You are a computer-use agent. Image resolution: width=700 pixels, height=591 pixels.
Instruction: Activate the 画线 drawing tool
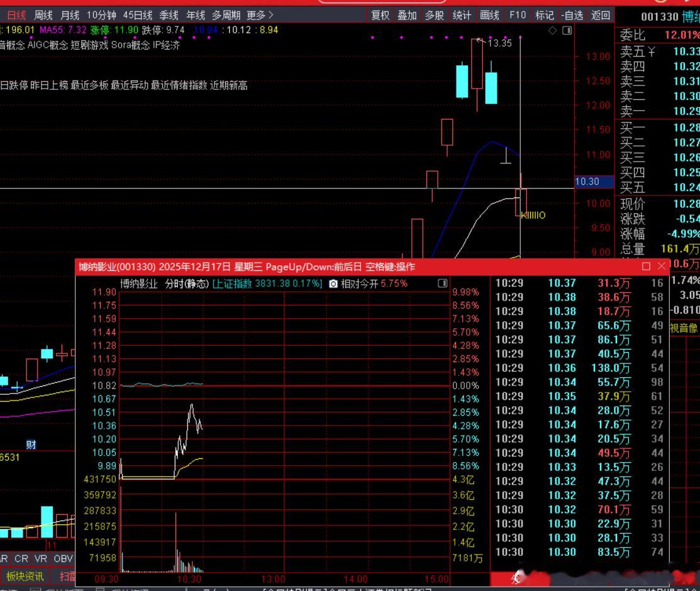[x=489, y=15]
